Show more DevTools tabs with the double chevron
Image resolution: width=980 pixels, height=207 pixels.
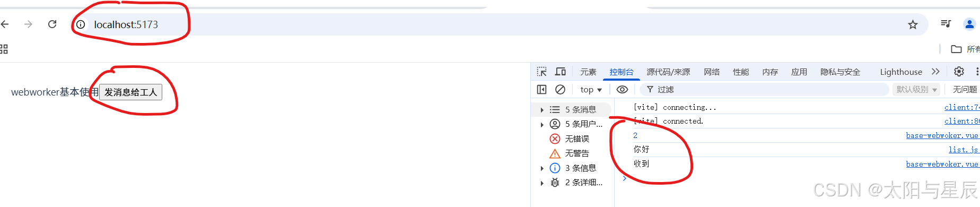(935, 72)
